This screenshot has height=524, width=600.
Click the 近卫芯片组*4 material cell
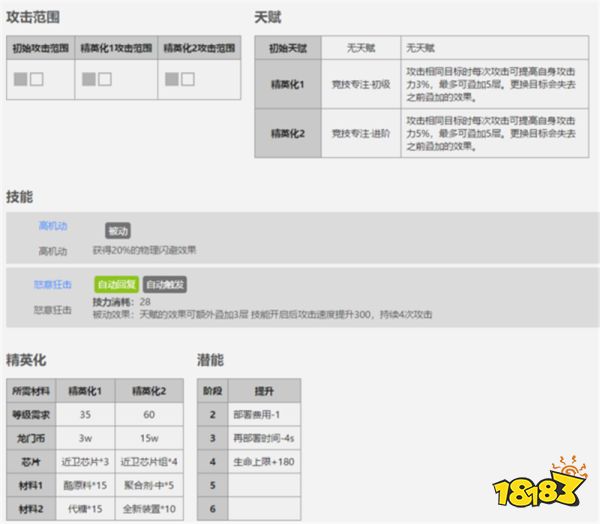click(x=148, y=463)
